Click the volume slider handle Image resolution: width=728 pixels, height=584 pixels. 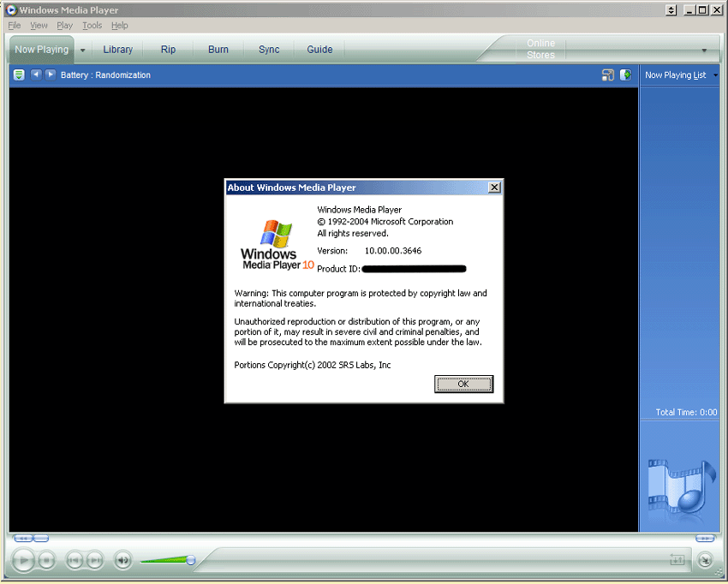[x=190, y=560]
